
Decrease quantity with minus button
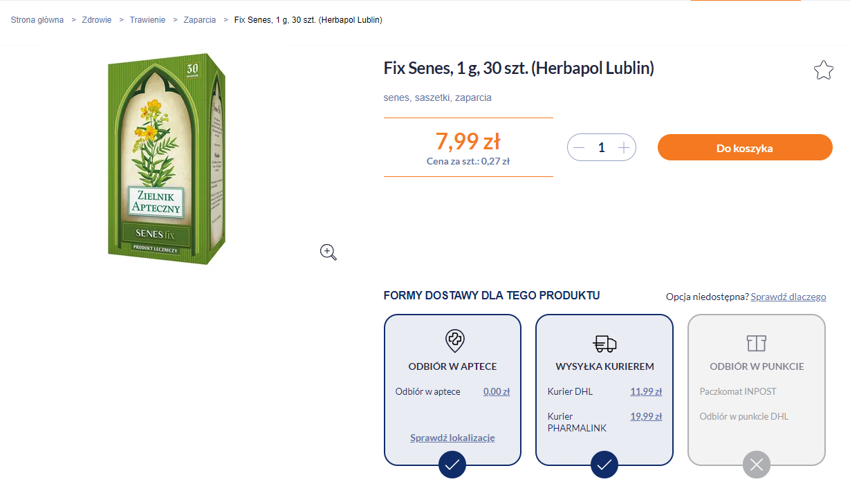580,147
